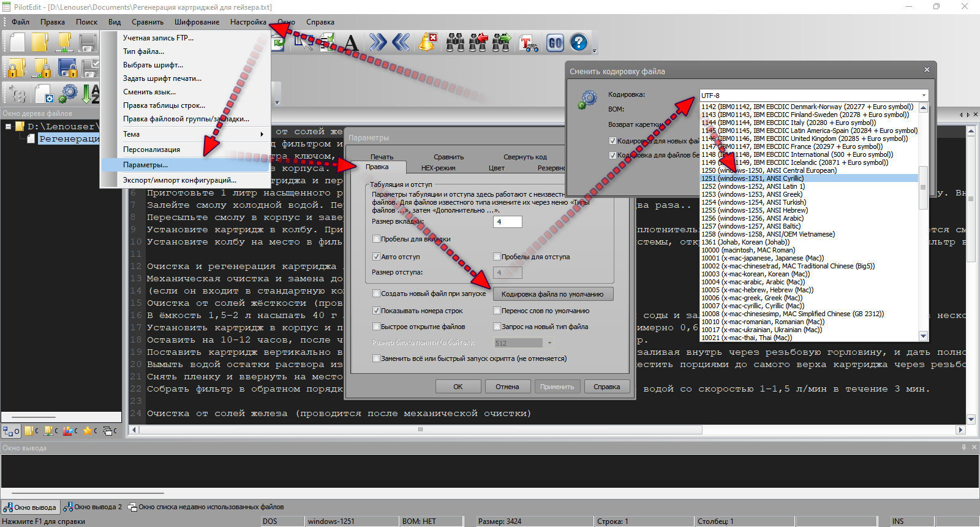Click the blue floppy with padlock icon
Screen dimensions: 980x527
(67, 67)
